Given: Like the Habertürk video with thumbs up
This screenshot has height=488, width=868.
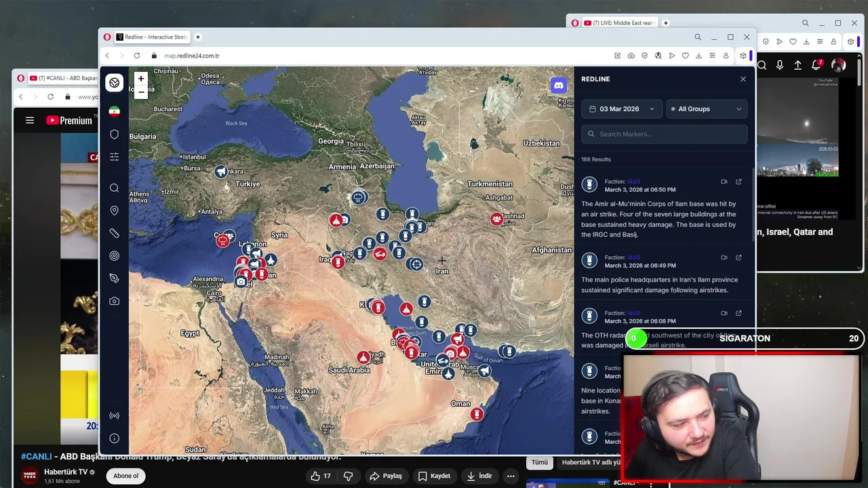Looking at the screenshot, I should pos(320,476).
